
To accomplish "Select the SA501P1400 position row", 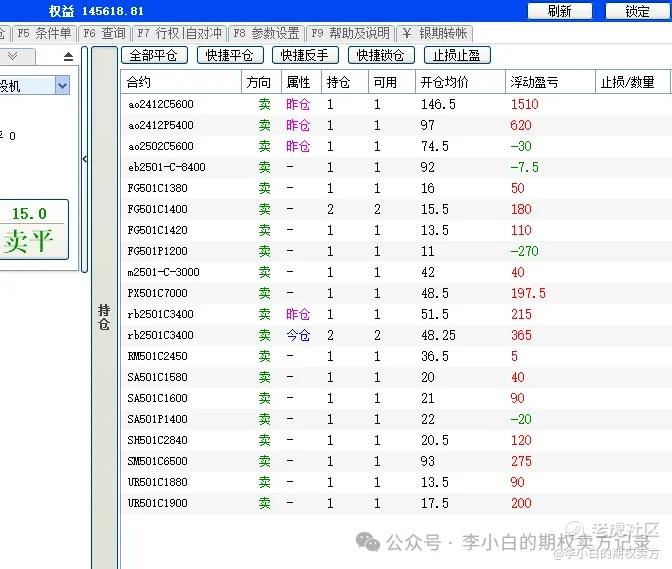I will pyautogui.click(x=396, y=419).
